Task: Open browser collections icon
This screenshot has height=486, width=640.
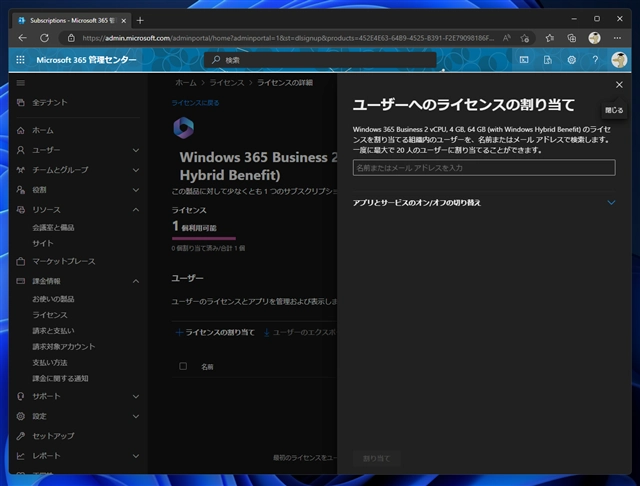Action: point(571,38)
